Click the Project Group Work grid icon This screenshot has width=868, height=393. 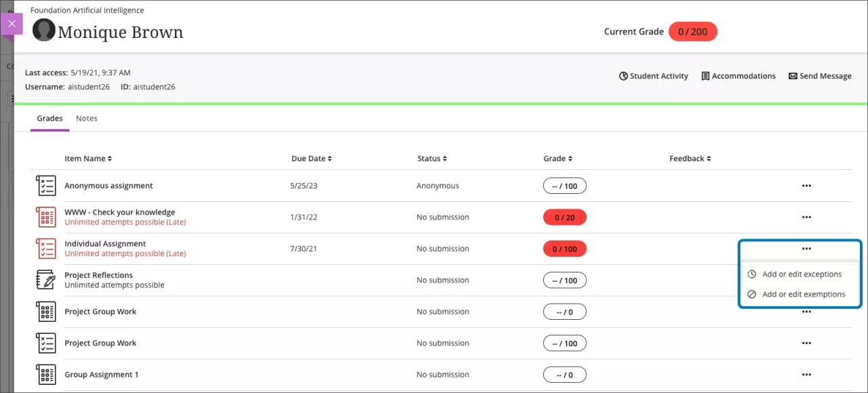pos(45,311)
